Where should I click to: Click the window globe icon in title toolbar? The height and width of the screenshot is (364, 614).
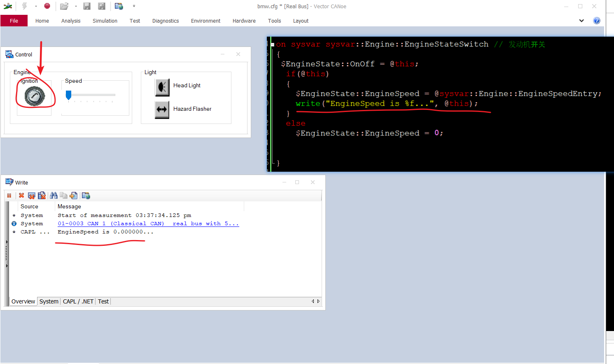tap(119, 6)
